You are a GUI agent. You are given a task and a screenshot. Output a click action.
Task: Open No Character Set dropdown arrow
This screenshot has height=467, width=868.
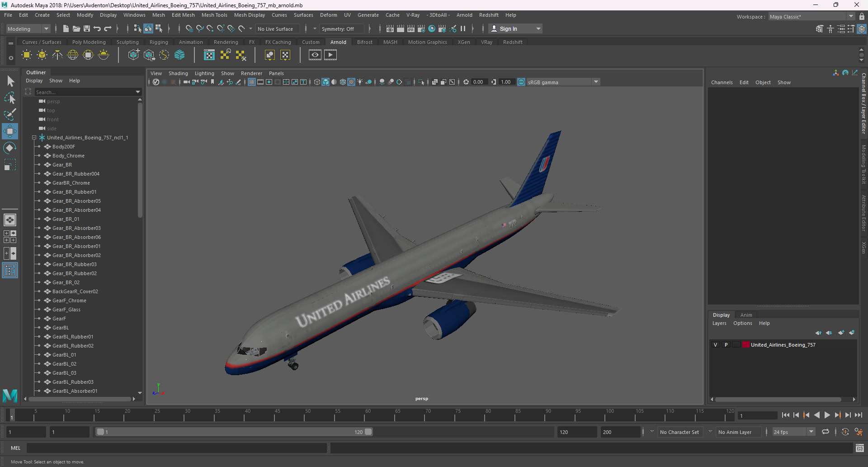click(652, 432)
